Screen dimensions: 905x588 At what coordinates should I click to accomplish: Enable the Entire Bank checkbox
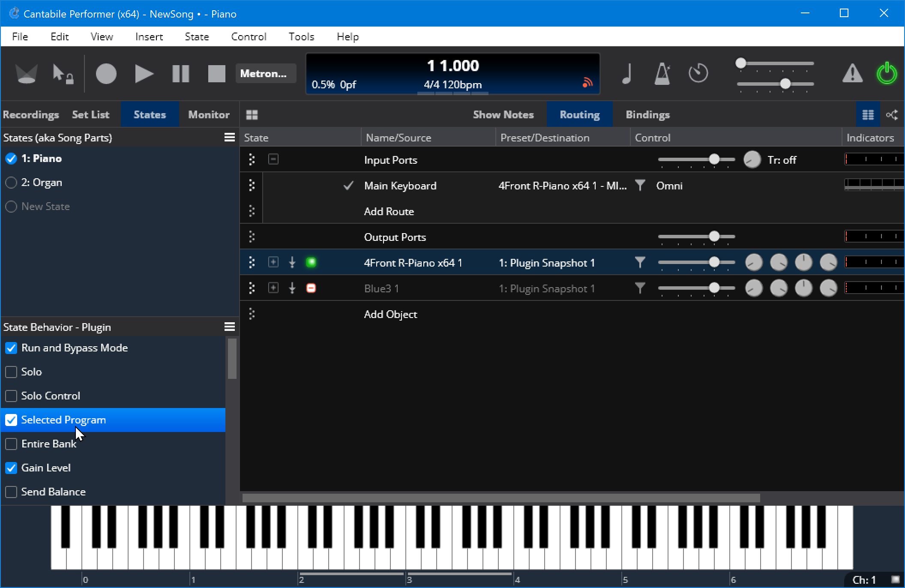coord(11,444)
